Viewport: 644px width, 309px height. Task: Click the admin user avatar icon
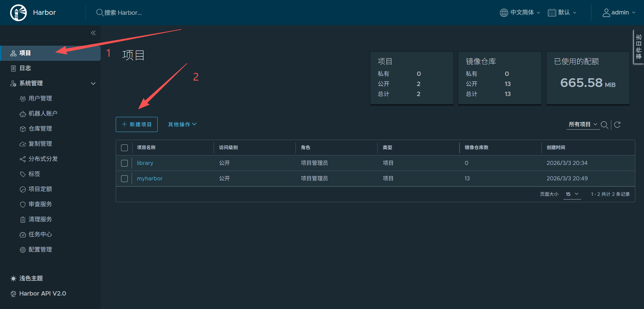click(x=606, y=12)
